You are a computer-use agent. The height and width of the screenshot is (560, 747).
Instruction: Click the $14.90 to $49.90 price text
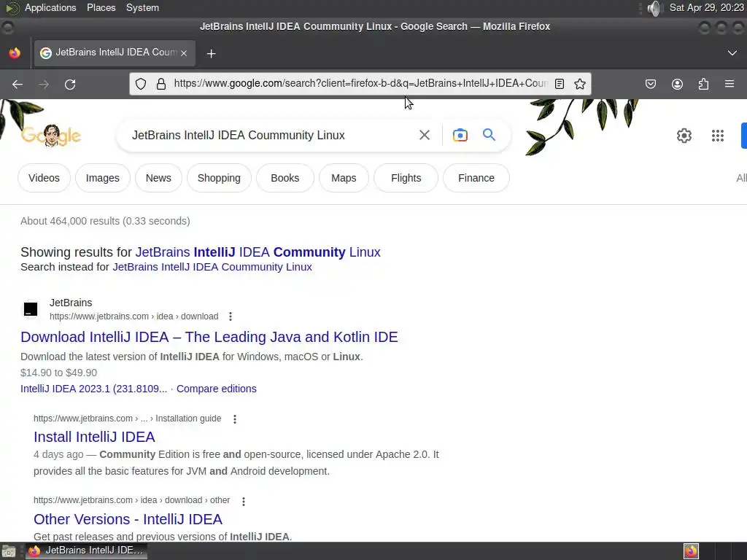click(x=58, y=373)
